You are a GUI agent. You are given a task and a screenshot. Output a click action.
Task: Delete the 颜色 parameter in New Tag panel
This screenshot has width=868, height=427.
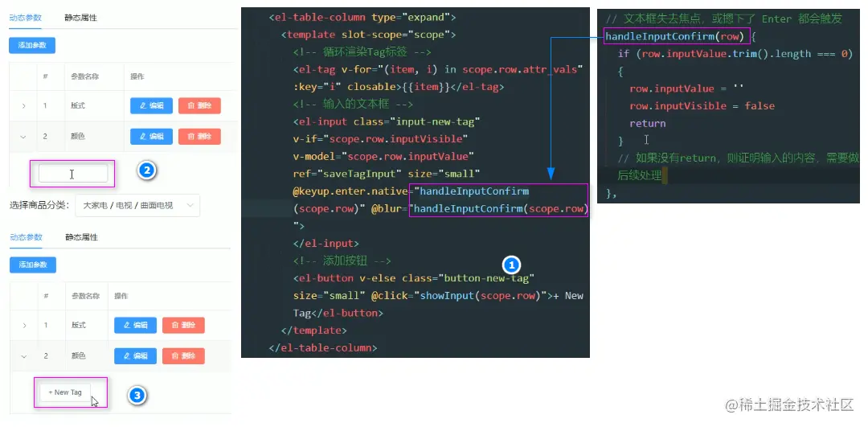pos(183,355)
